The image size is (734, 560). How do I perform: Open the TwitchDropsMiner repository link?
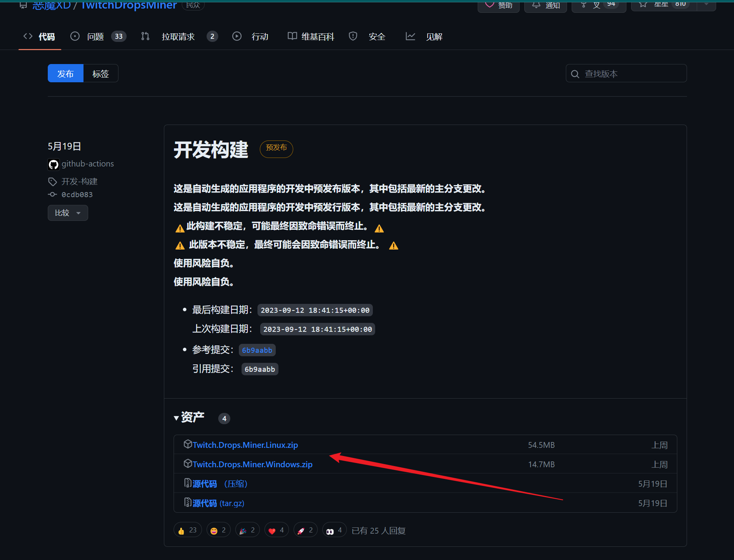tap(129, 5)
